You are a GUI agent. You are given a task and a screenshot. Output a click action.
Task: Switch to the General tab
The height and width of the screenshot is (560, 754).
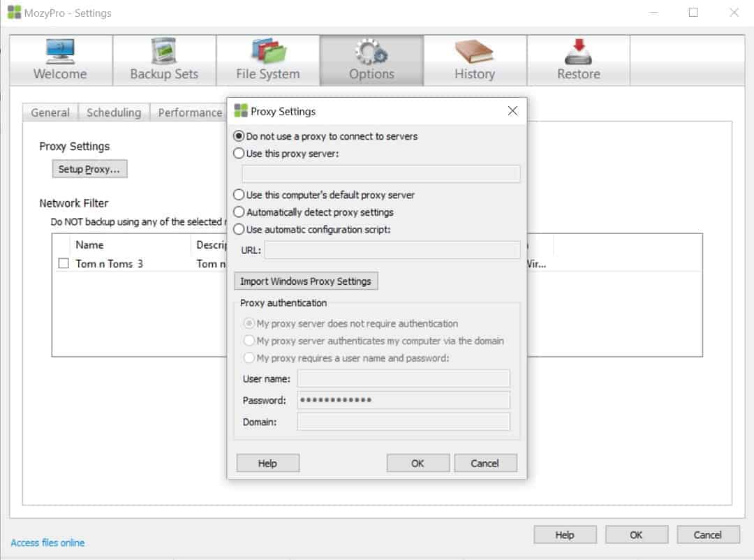coord(50,112)
